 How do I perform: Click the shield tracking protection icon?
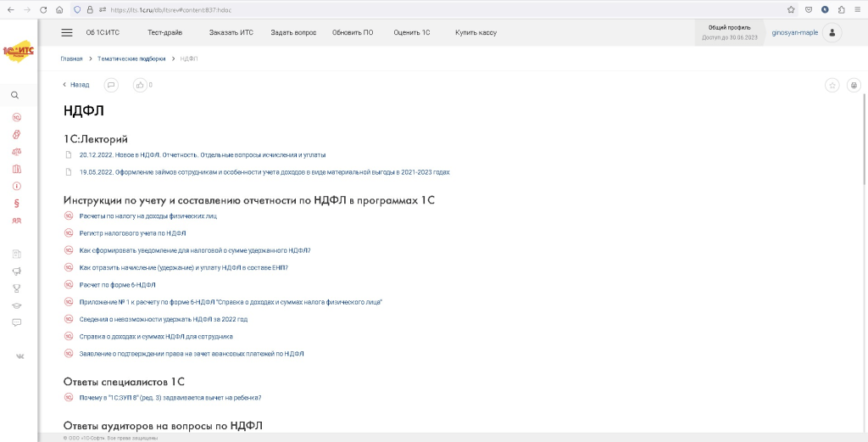tap(77, 9)
